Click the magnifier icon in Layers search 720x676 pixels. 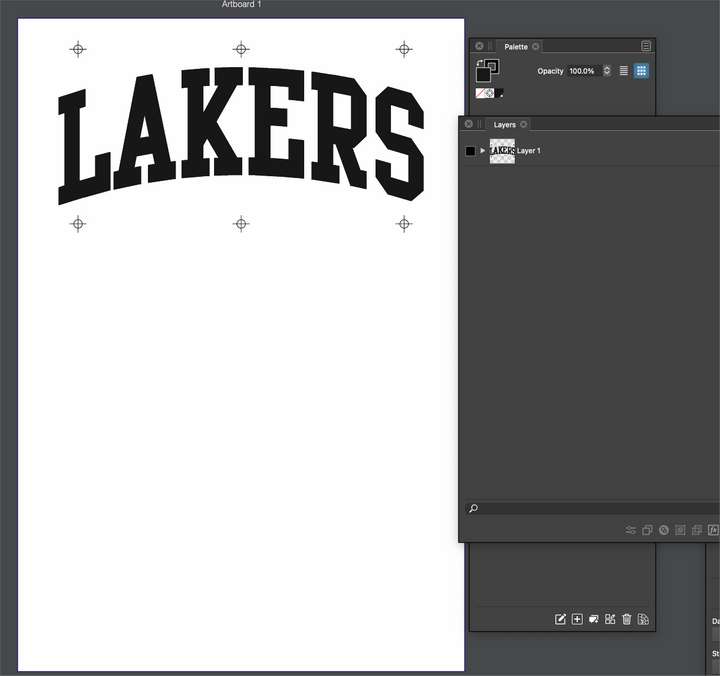[x=473, y=508]
